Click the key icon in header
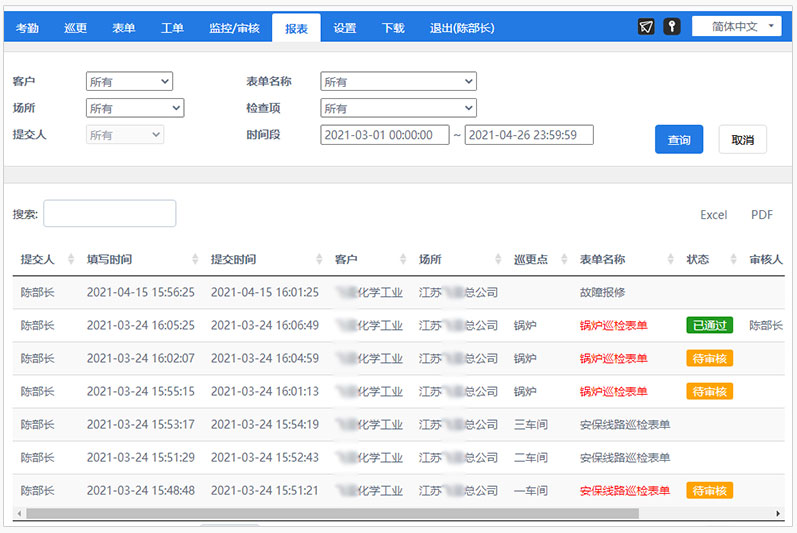The width and height of the screenshot is (797, 533). click(672, 27)
